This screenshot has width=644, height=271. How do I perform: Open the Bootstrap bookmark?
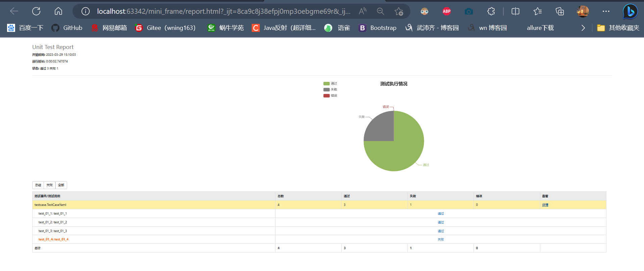[x=378, y=28]
